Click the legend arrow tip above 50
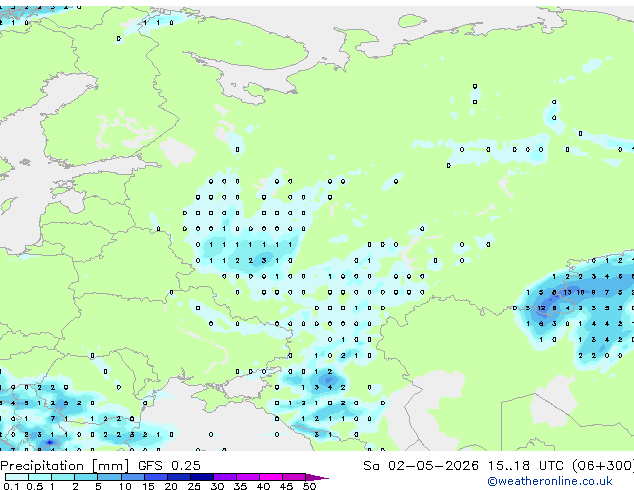Image resolution: width=634 pixels, height=490 pixels. (x=317, y=477)
